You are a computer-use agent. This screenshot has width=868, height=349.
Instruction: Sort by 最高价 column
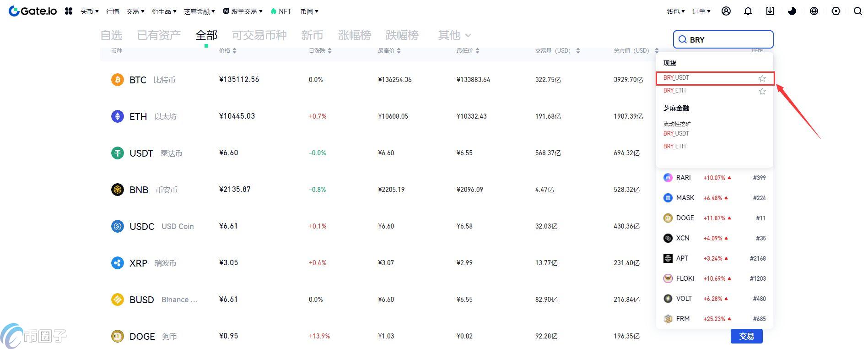(x=389, y=51)
